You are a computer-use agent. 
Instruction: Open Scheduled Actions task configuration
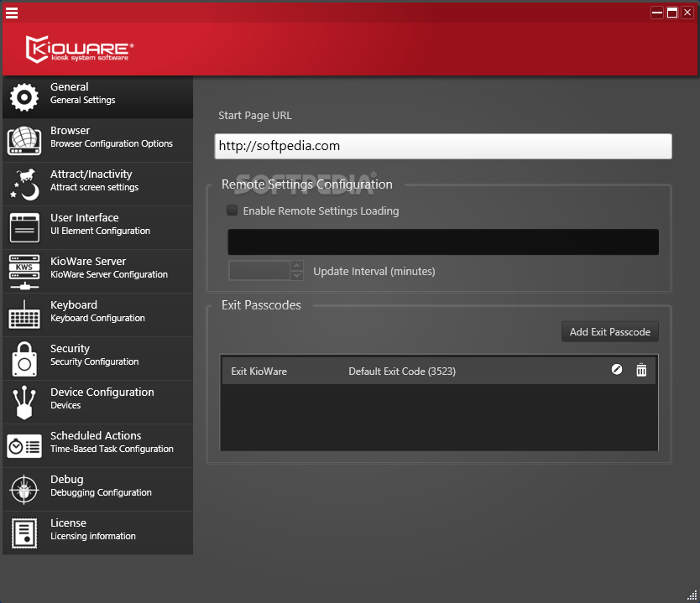(97, 446)
